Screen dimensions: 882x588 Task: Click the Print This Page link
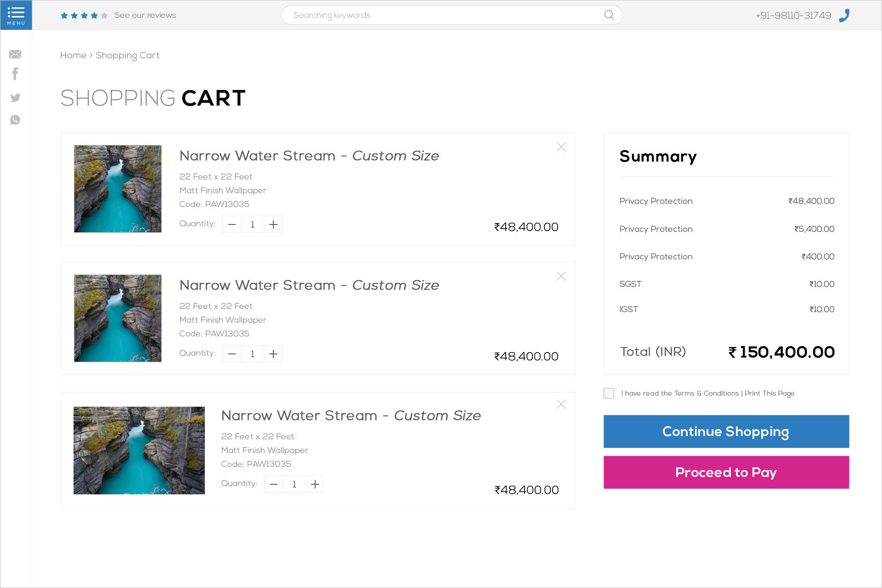click(769, 393)
